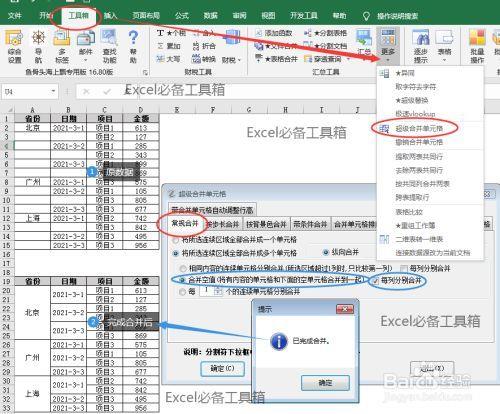Click 确定(C) in 超级合并单元格 dialog
Screen dimensions: 500x414
tap(222, 369)
